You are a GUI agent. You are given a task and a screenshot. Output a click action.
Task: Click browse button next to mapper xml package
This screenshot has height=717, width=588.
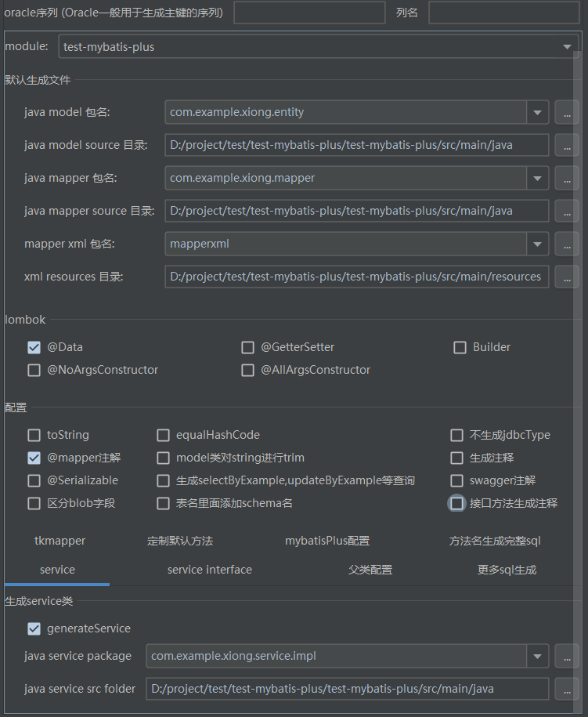(566, 244)
